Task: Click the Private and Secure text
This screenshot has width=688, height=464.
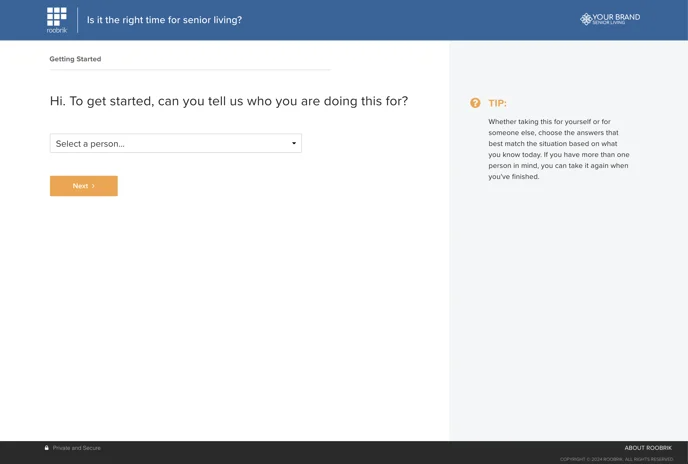Action: pyautogui.click(x=77, y=448)
